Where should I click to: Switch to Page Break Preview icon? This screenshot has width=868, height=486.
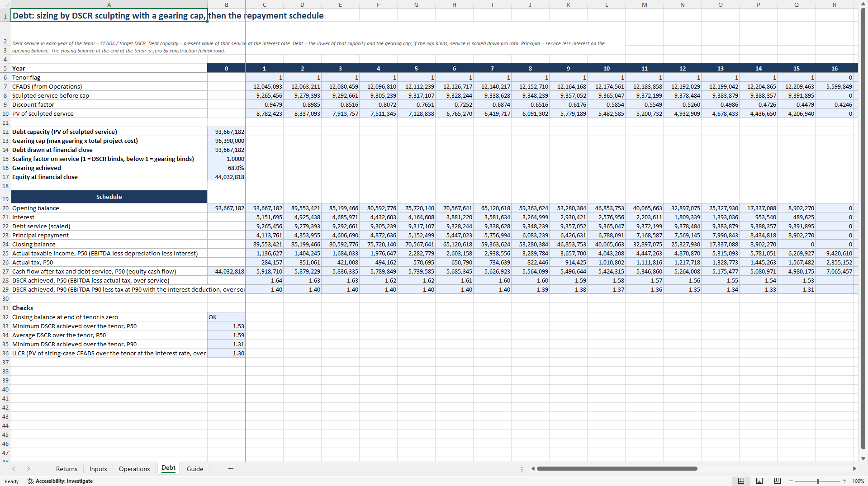click(x=778, y=481)
